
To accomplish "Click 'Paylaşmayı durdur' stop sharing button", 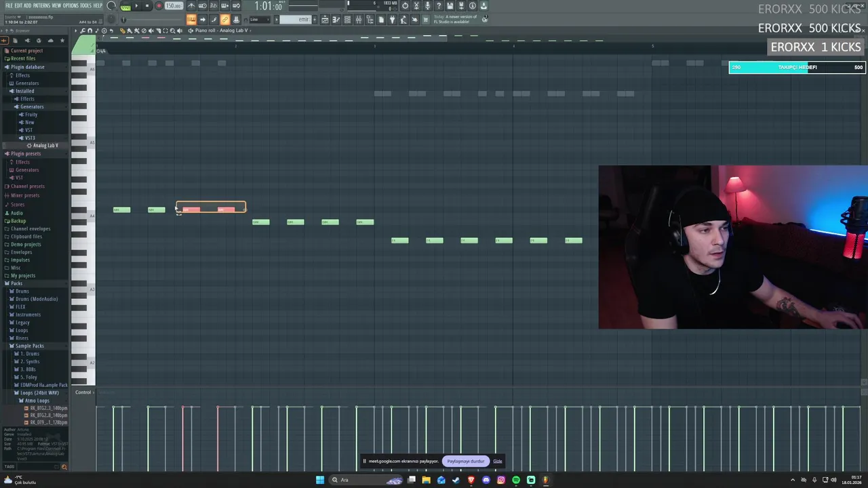I will click(466, 461).
